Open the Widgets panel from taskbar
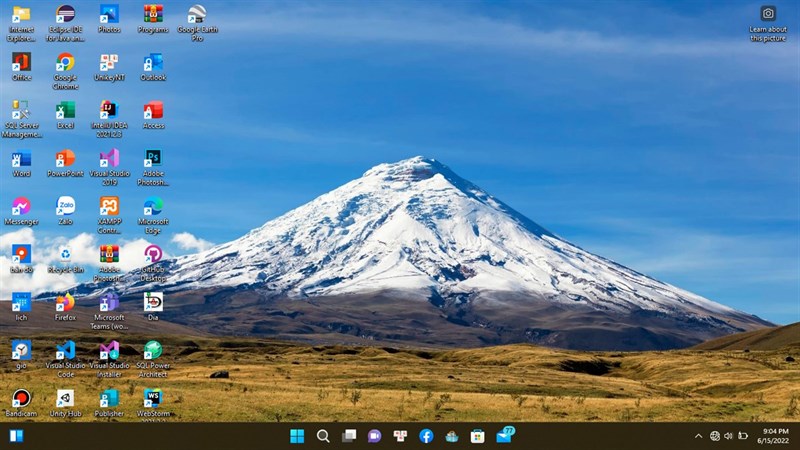Screen dimensions: 800x450 click(x=16, y=436)
